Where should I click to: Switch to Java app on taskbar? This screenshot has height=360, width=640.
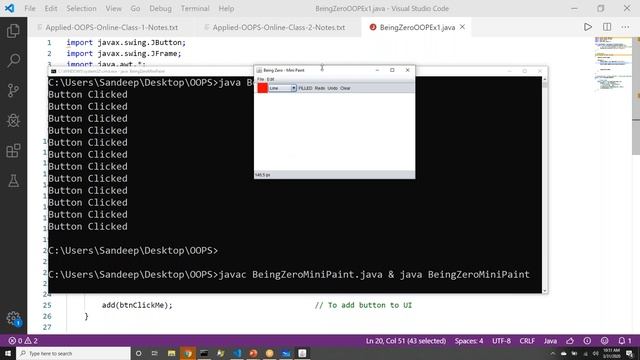pos(302,353)
